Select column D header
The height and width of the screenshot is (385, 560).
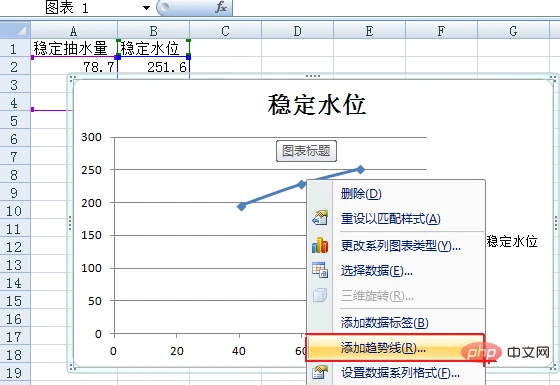click(298, 30)
